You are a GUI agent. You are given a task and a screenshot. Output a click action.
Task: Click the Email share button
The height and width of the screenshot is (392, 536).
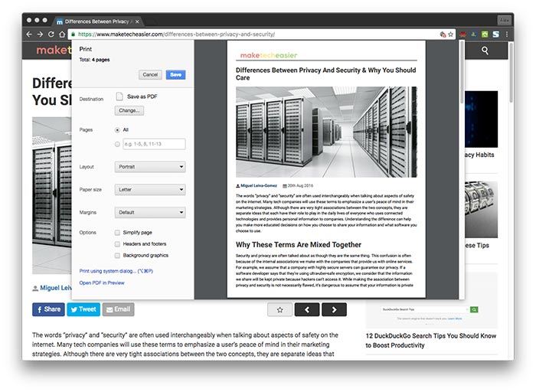118,309
